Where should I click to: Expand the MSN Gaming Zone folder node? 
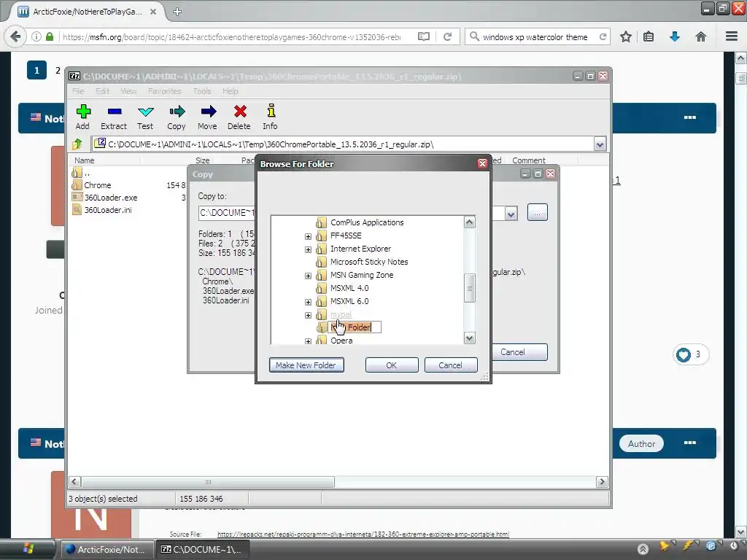[309, 276]
